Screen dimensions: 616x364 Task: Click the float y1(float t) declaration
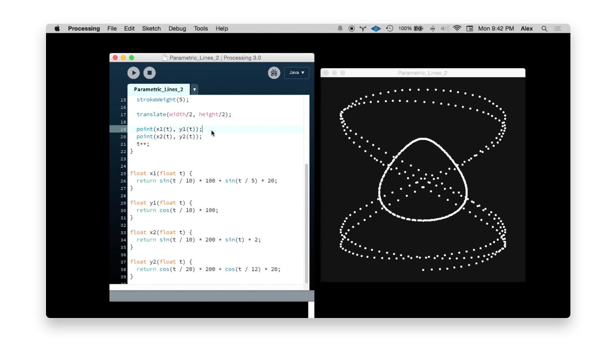tap(161, 203)
